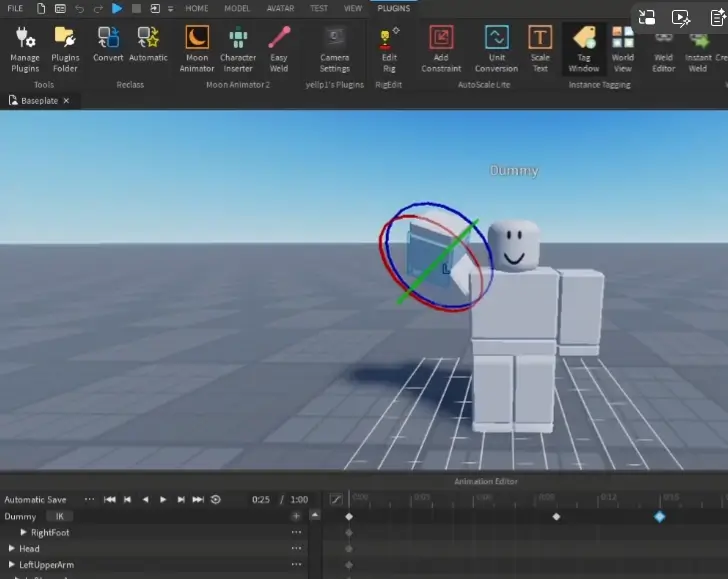The image size is (728, 579).
Task: Toggle the Tag Window
Action: pyautogui.click(x=584, y=49)
